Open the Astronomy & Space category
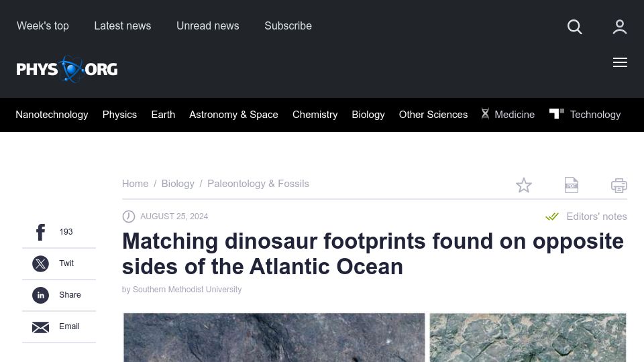This screenshot has height=362, width=644. point(233,115)
